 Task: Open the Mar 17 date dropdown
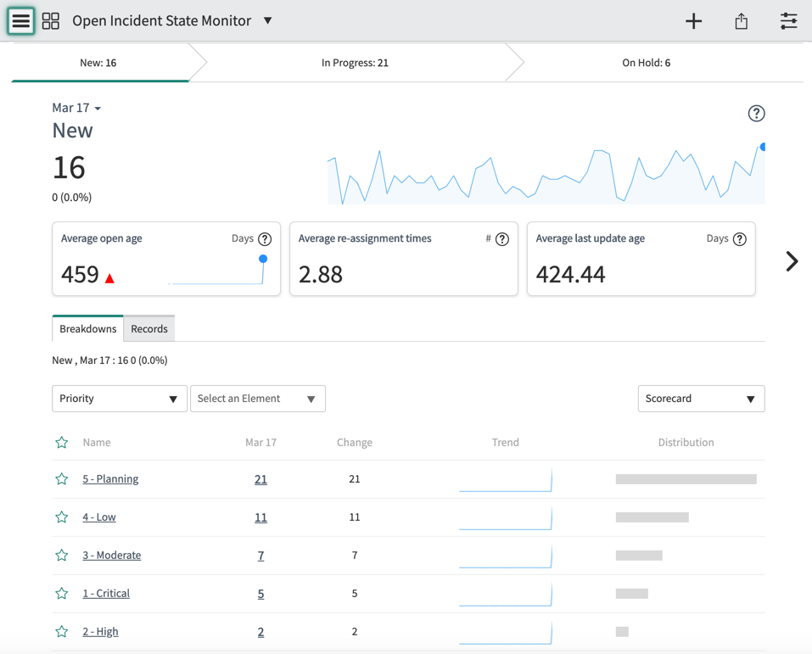tap(76, 108)
